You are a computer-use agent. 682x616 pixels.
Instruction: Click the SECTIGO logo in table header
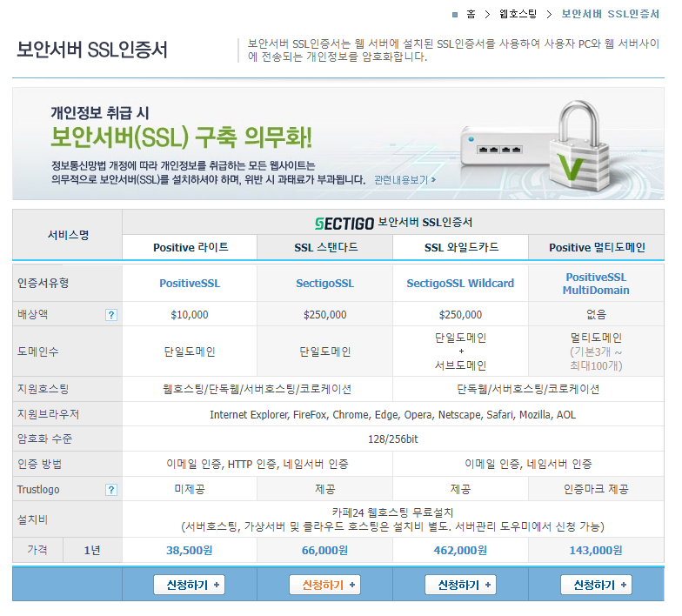pos(344,224)
